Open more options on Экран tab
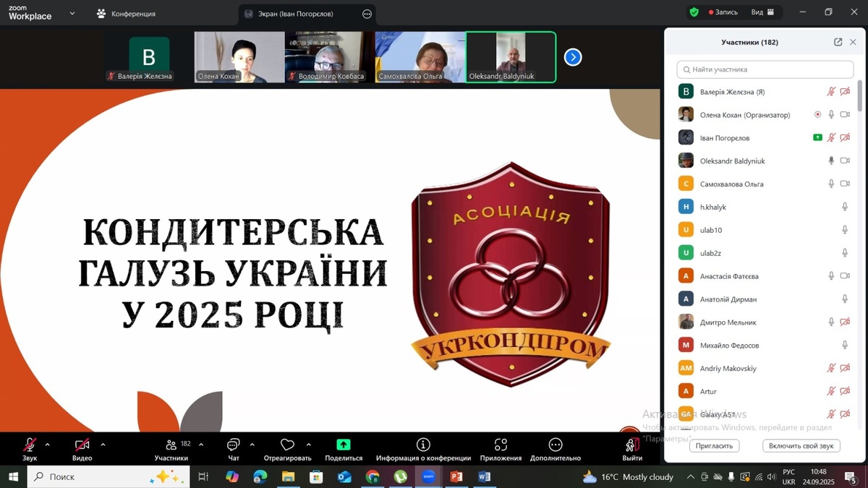 367,14
